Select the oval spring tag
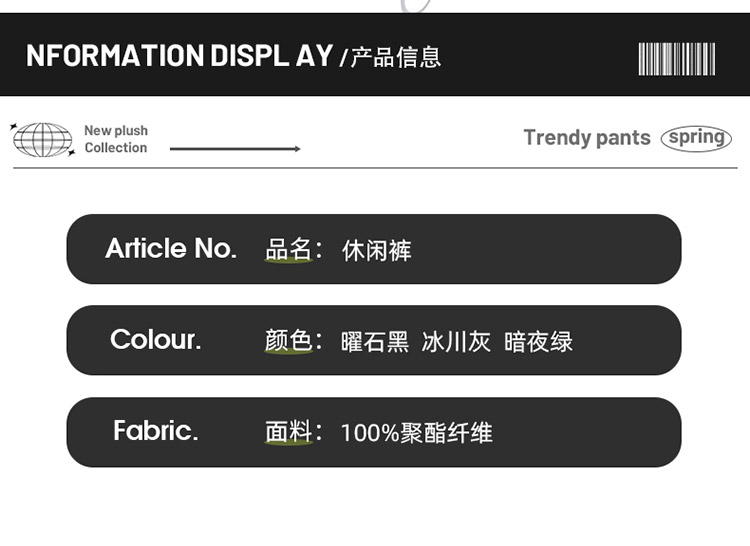Image resolution: width=750 pixels, height=546 pixels. click(696, 138)
